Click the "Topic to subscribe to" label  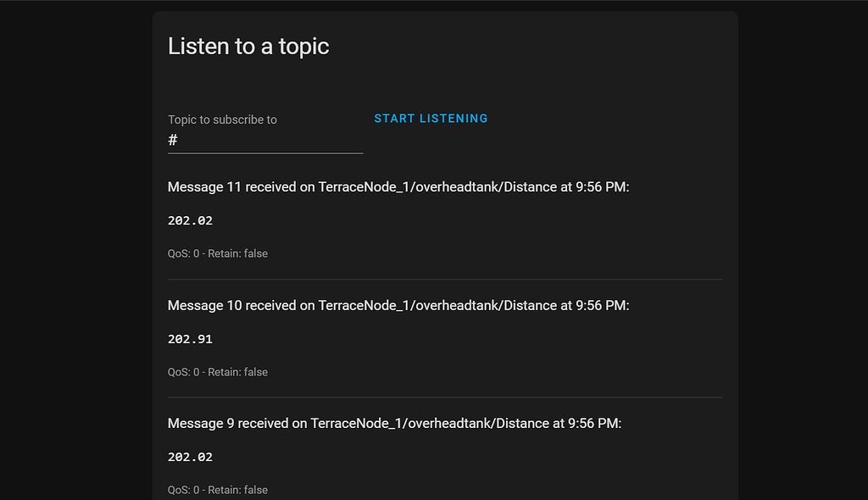(x=222, y=119)
